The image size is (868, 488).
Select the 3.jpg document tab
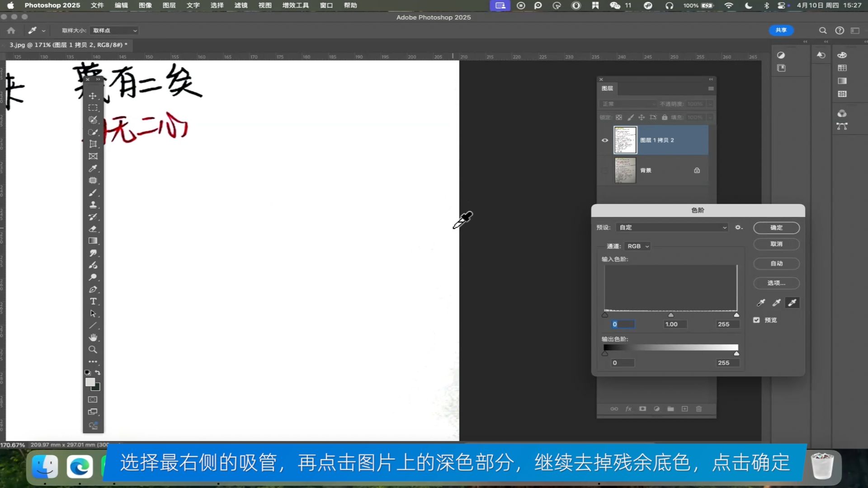click(68, 45)
